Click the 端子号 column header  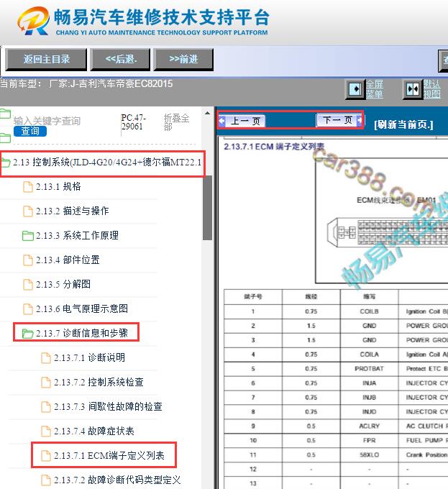pos(253,296)
